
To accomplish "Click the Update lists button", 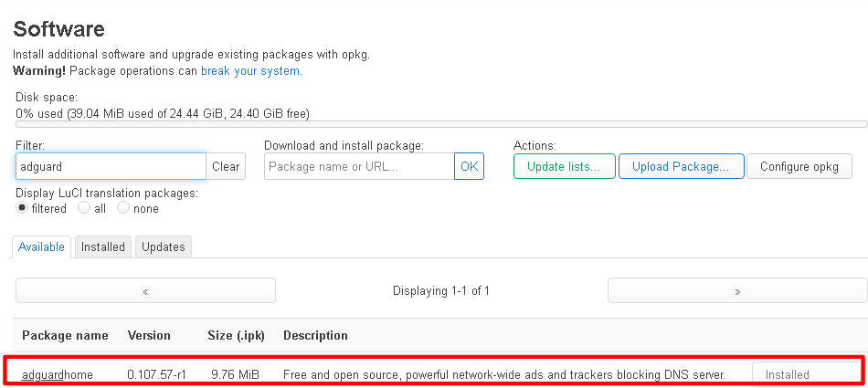I will (x=564, y=166).
